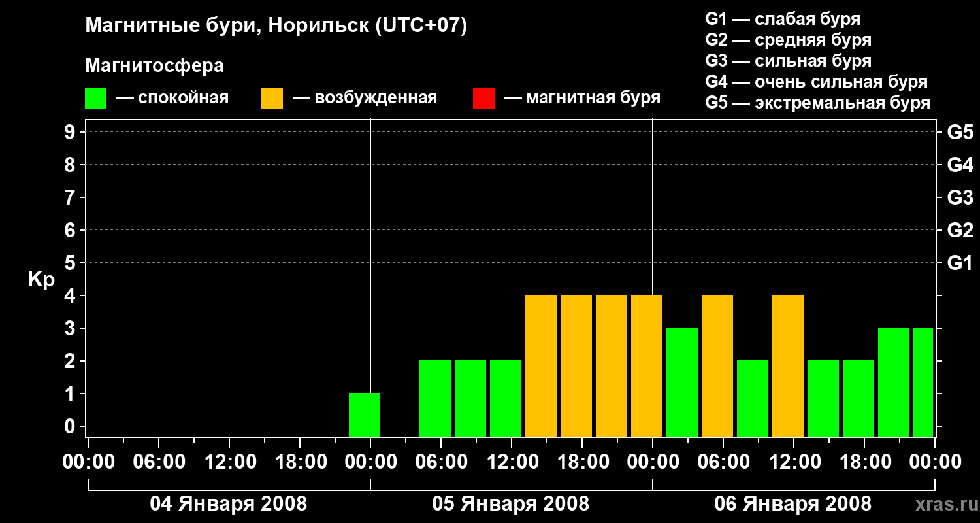Click the right-axis 'G2' level label
The width and height of the screenshot is (980, 523).
(x=960, y=231)
